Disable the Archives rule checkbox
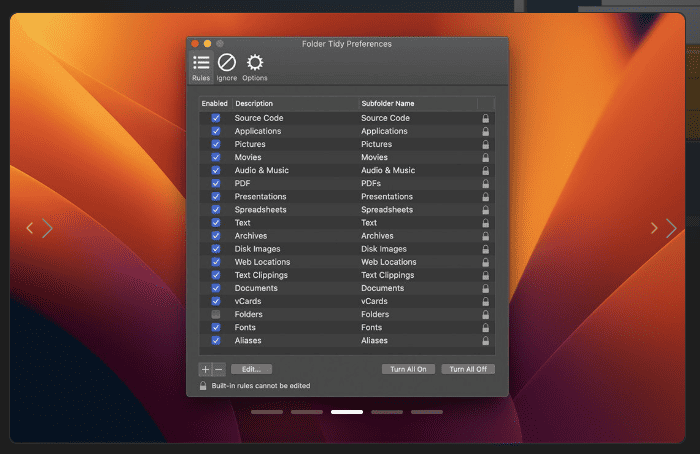The width and height of the screenshot is (700, 454). pos(216,236)
